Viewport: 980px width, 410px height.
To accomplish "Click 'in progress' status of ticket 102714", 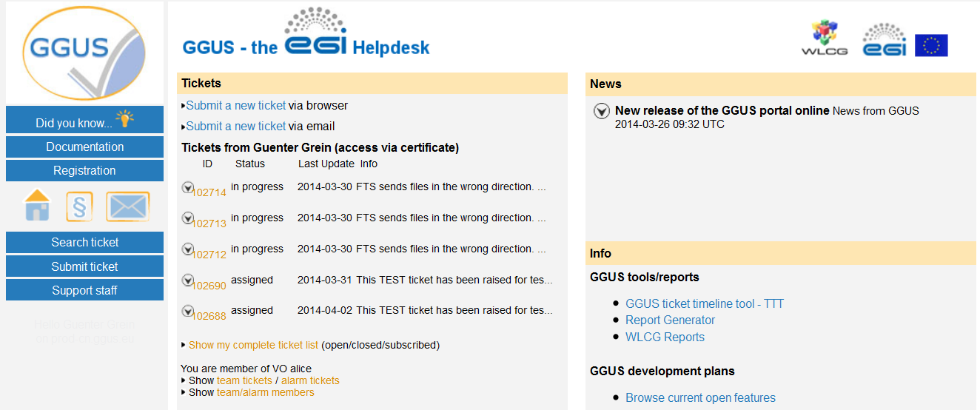I will (x=257, y=187).
